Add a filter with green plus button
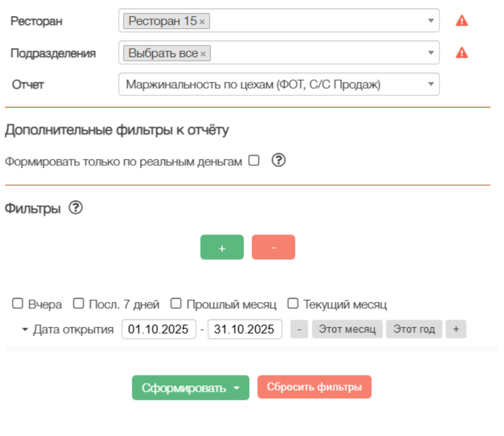 click(222, 248)
